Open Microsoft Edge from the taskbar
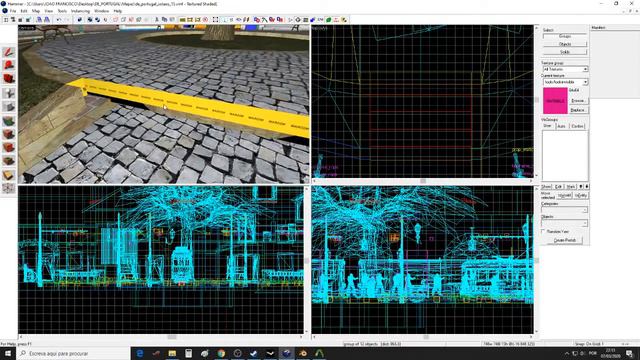 (139, 353)
